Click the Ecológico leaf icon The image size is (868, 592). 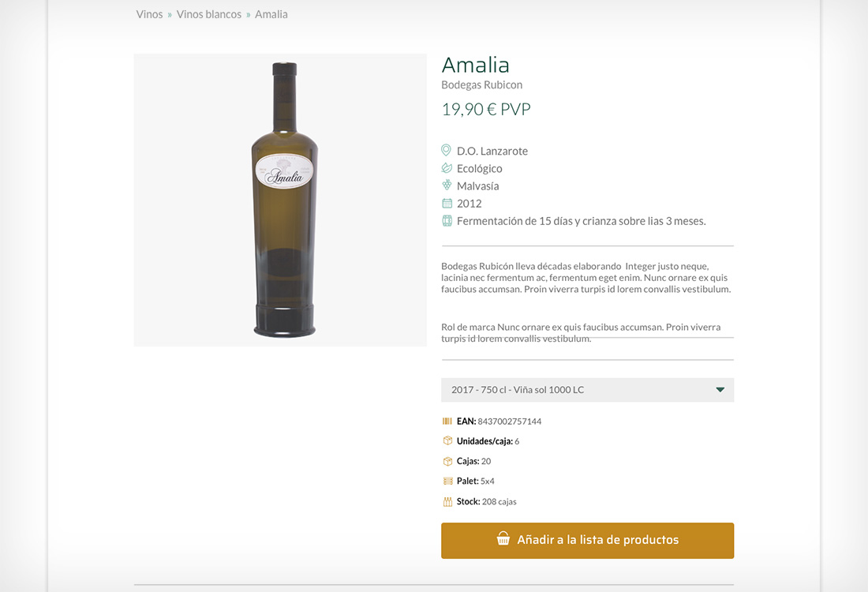point(447,168)
